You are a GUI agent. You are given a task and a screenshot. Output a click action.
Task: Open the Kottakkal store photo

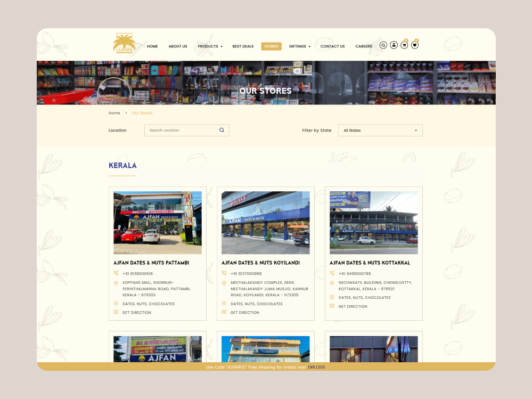tap(373, 223)
